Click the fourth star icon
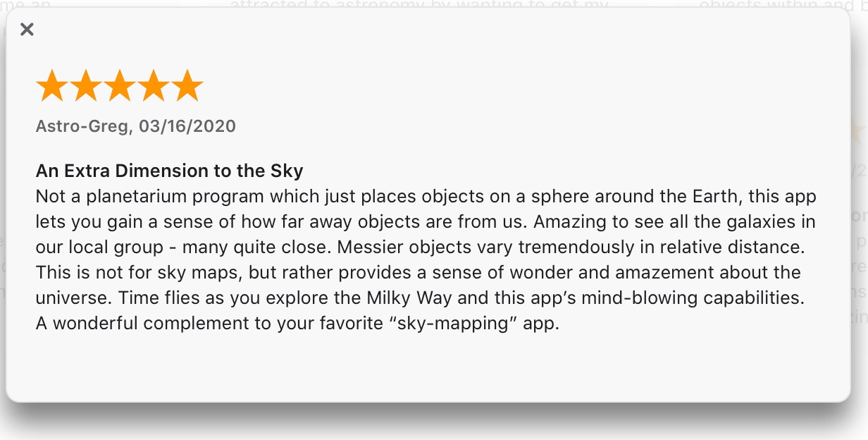868x440 pixels. pos(154,85)
